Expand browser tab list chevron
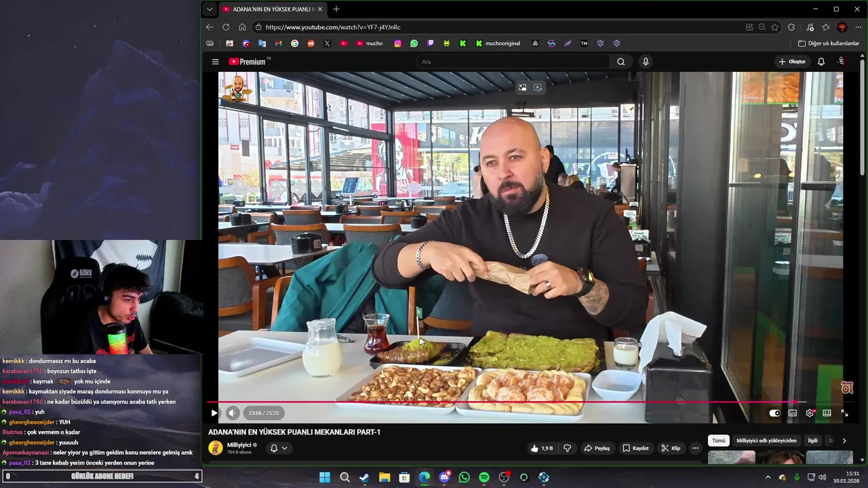Image resolution: width=868 pixels, height=488 pixels. (x=210, y=9)
